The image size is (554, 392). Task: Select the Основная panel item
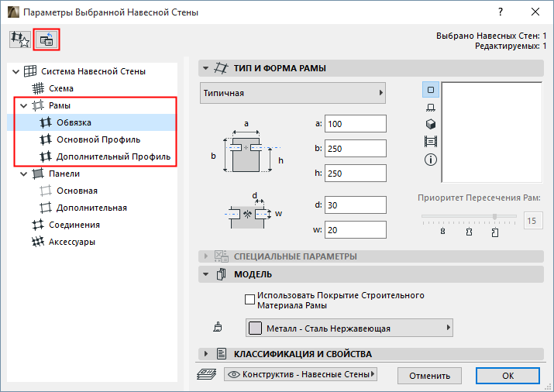click(77, 191)
